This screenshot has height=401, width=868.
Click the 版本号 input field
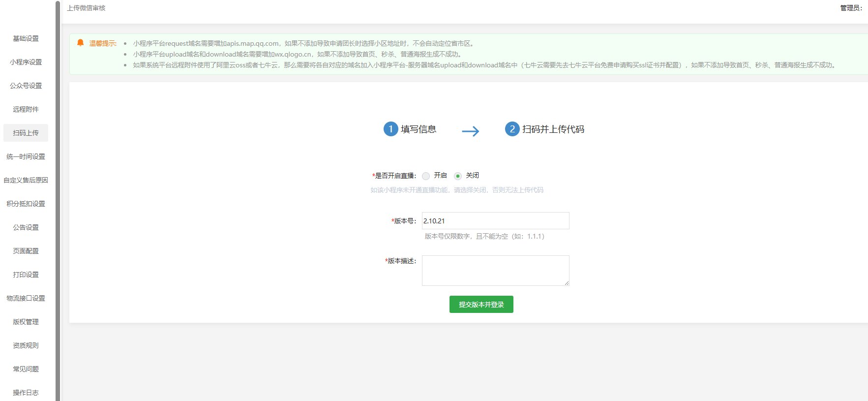pyautogui.click(x=495, y=221)
